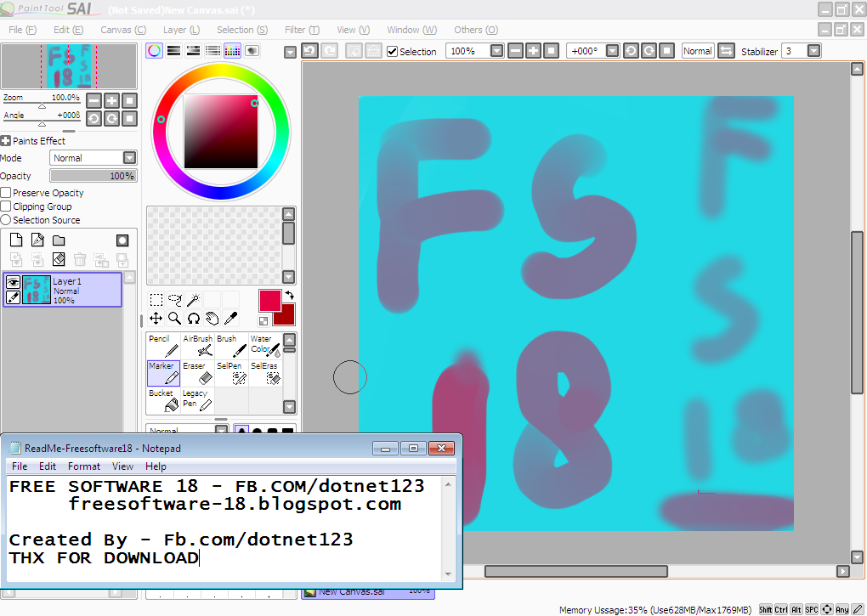Choose the Rotate canvas tool
The image size is (867, 616).
[195, 318]
